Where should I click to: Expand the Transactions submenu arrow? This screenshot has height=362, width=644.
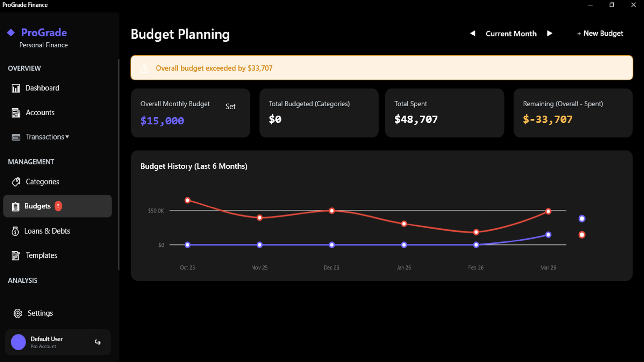67,137
